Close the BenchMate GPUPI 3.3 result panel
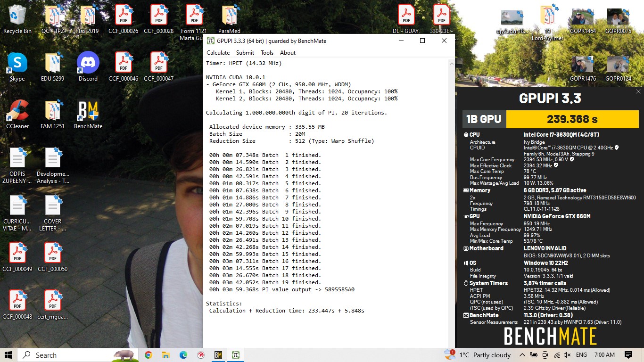This screenshot has height=362, width=644. [638, 91]
